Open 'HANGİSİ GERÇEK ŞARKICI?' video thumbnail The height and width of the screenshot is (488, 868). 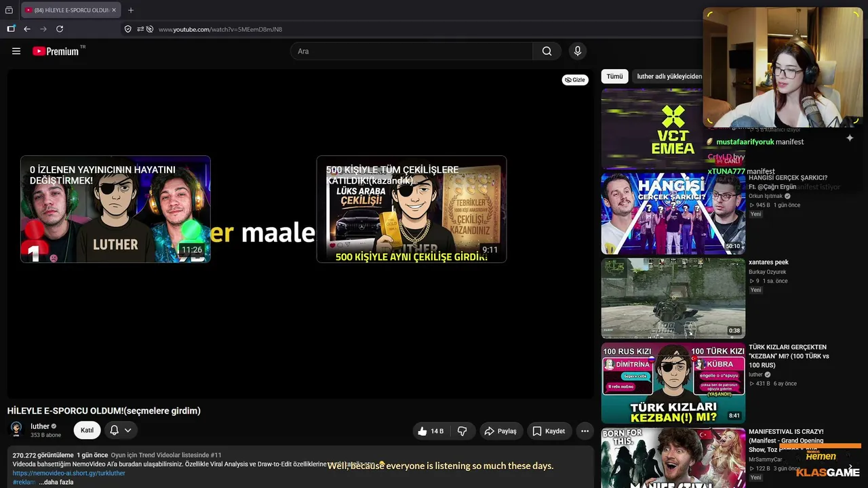[673, 213]
